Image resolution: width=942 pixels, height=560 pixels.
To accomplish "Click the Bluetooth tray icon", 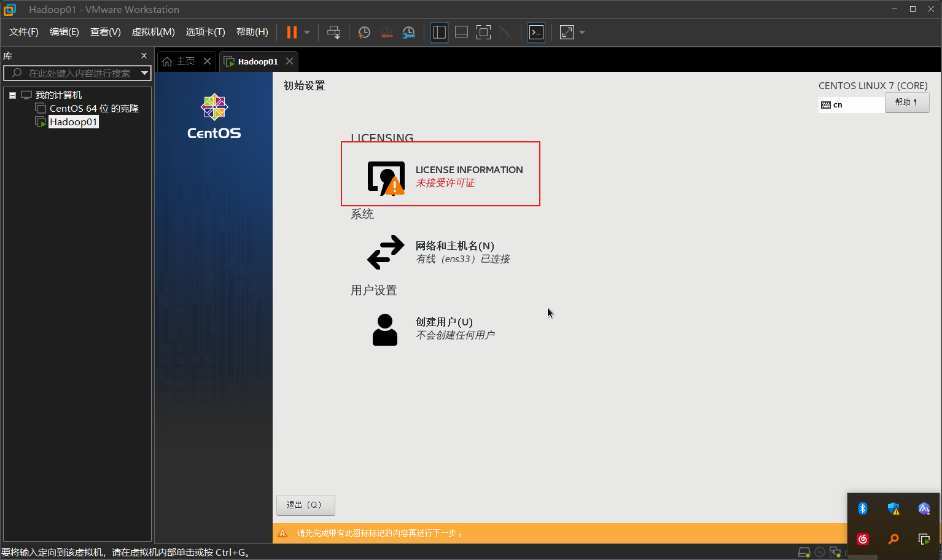I will (863, 508).
